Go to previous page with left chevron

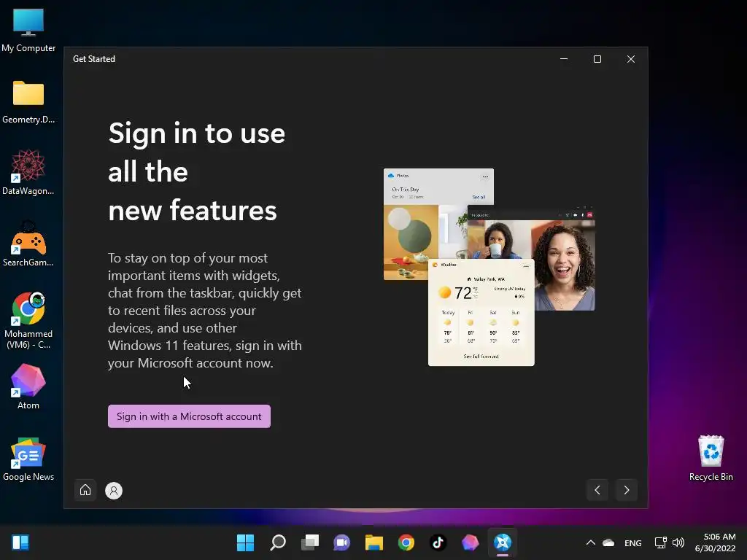click(597, 490)
